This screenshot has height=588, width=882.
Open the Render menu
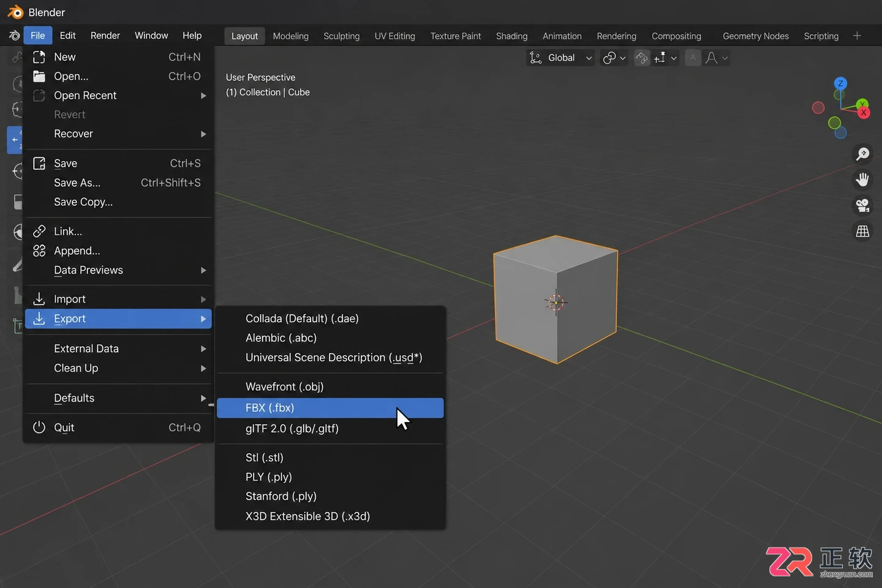pos(105,36)
